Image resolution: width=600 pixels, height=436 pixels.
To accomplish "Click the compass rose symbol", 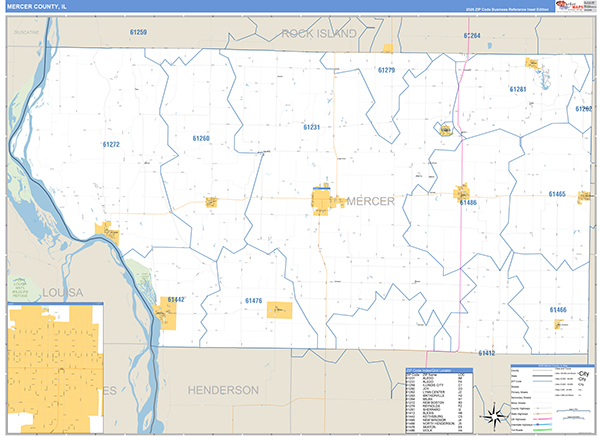I will (x=494, y=416).
